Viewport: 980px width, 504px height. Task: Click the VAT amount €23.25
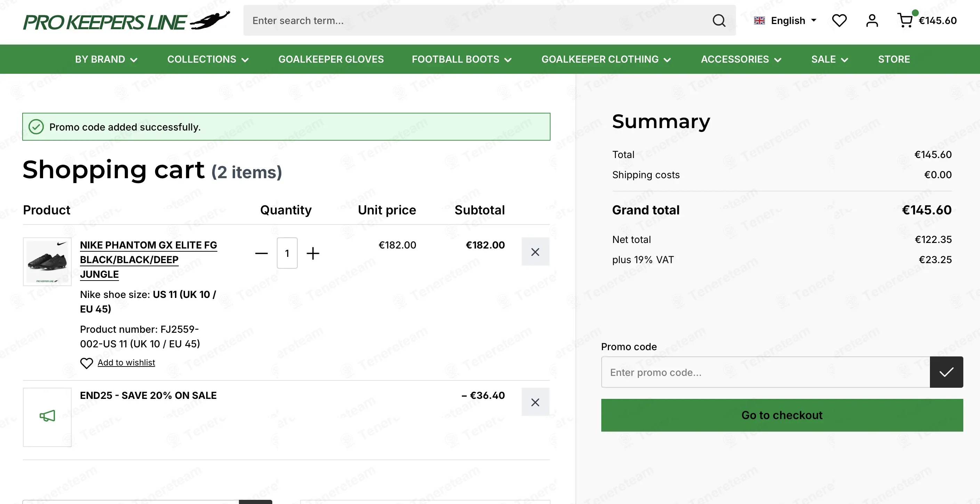click(935, 260)
